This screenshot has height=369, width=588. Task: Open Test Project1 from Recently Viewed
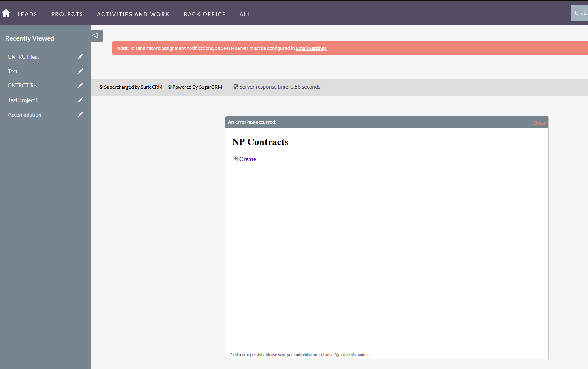pos(23,100)
